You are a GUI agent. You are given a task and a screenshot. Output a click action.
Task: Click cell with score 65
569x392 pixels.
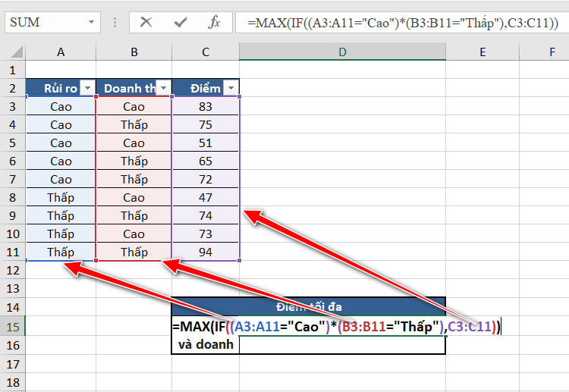point(206,161)
